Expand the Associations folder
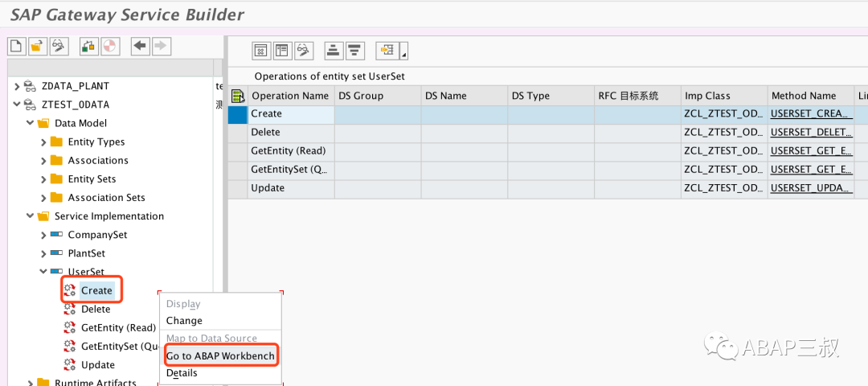 (43, 161)
